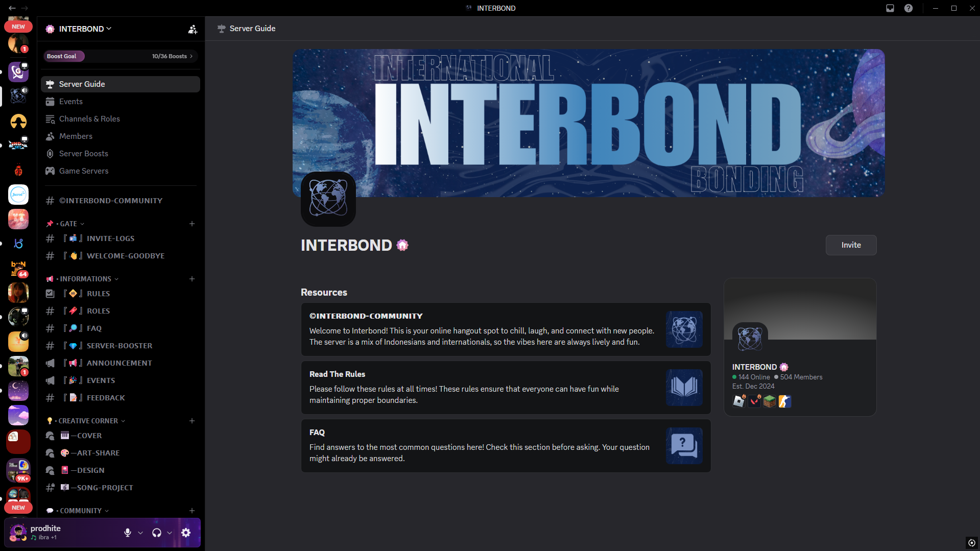This screenshot has height=551, width=980.
Task: Click the Counter-Strike game icon
Action: pyautogui.click(x=785, y=401)
